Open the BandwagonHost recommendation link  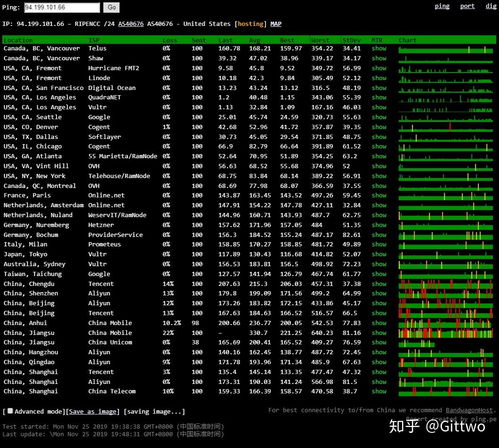tap(469, 410)
